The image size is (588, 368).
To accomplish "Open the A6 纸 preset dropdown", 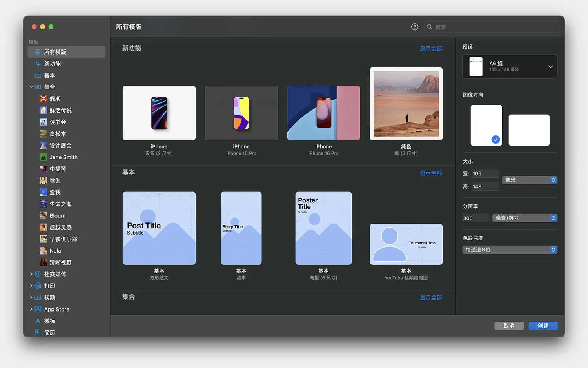I will (x=510, y=66).
